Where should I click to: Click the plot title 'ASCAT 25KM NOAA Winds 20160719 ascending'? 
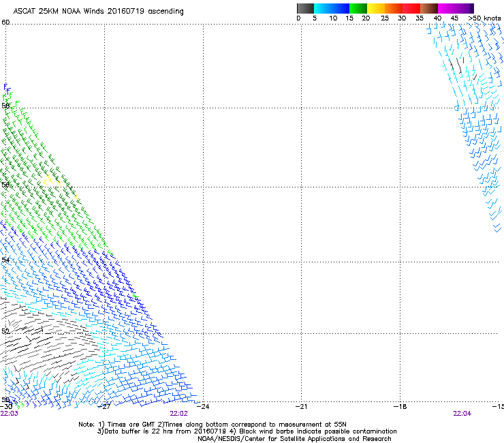point(98,12)
